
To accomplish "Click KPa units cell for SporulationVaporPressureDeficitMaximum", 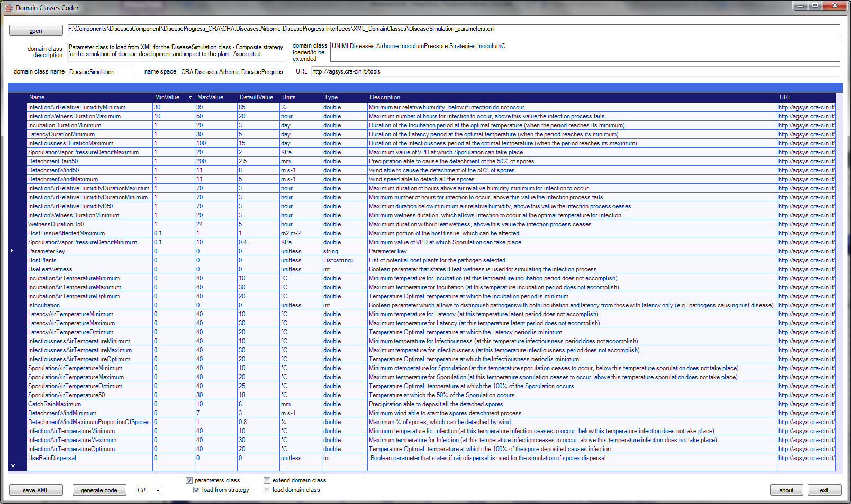I will click(x=301, y=152).
